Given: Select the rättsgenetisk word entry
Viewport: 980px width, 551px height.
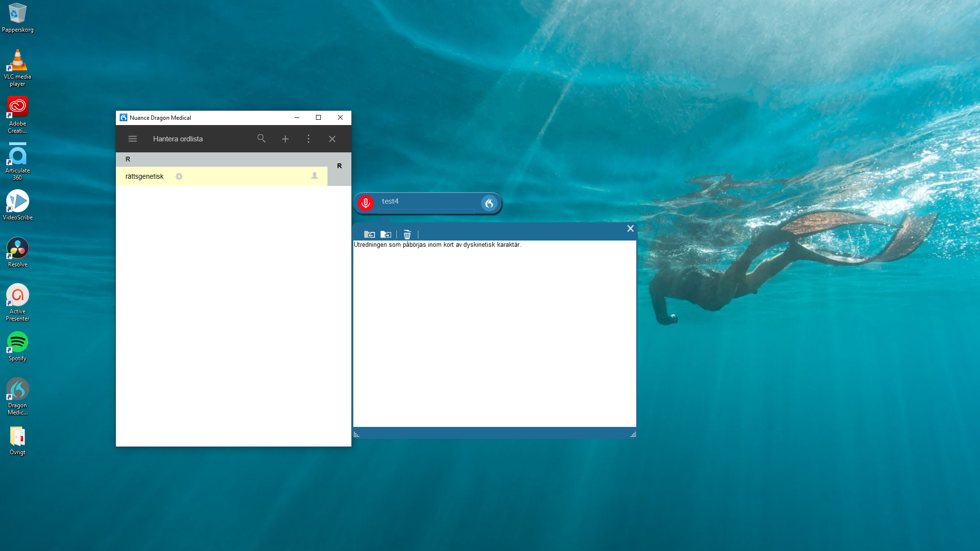Looking at the screenshot, I should 145,176.
